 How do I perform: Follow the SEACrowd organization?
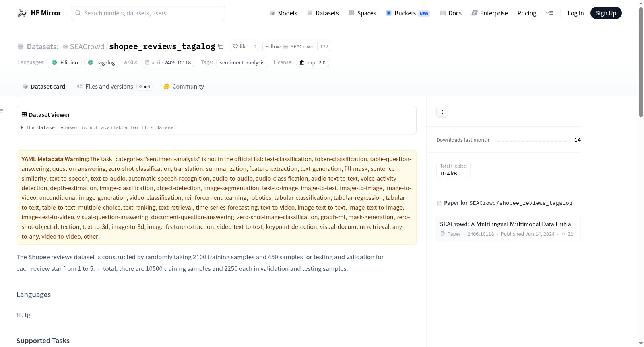pyautogui.click(x=290, y=46)
